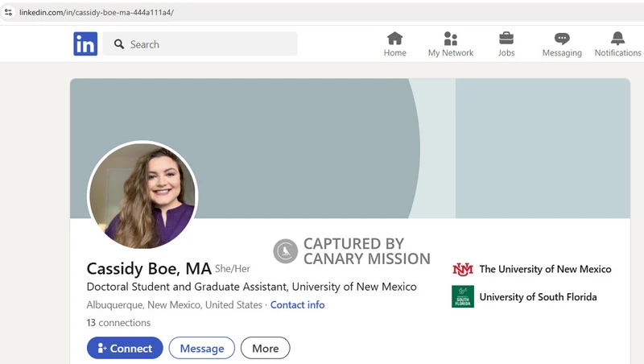Viewport: 644px width, 364px height.
Task: Open the More options button
Action: coord(266,348)
